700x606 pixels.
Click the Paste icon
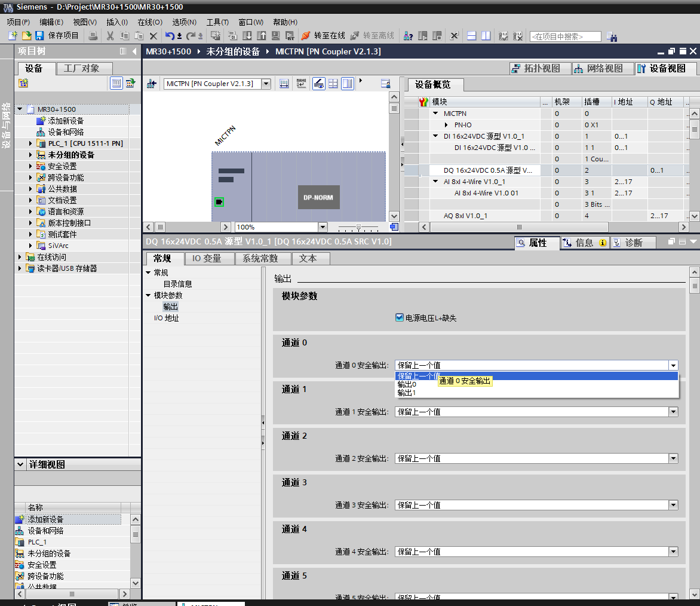[x=139, y=36]
